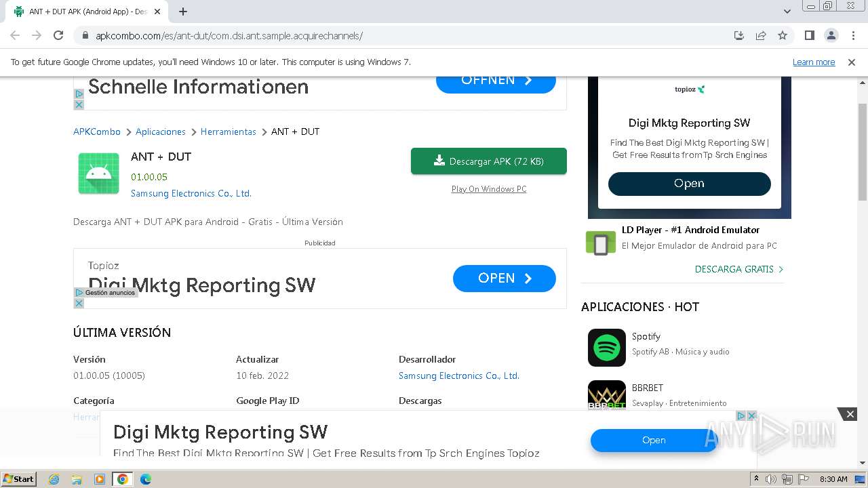868x488 pixels.
Task: Open Samsung Electronics developer link under Desarrollador
Action: [x=459, y=375]
